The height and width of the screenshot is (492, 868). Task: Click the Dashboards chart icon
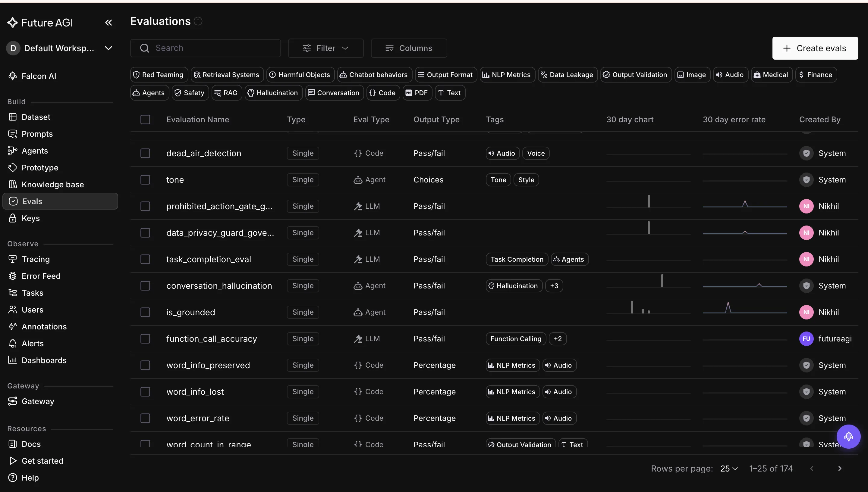pyautogui.click(x=13, y=360)
